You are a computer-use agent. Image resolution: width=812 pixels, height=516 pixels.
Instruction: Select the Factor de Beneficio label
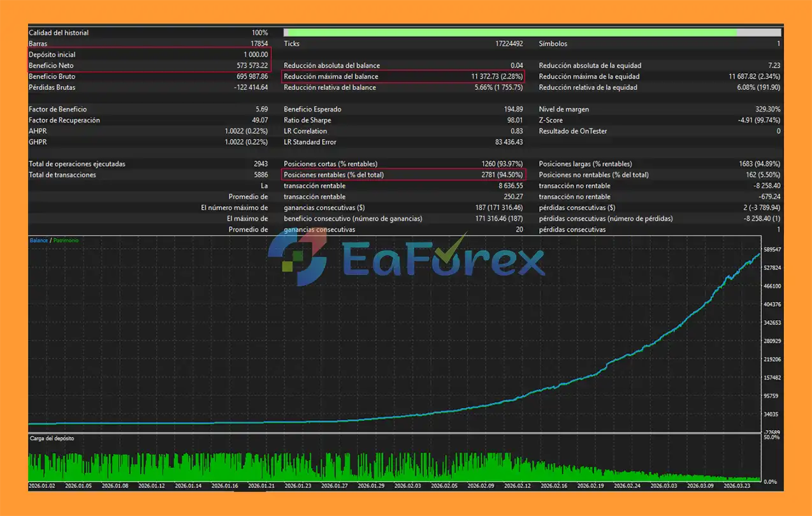pyautogui.click(x=58, y=110)
